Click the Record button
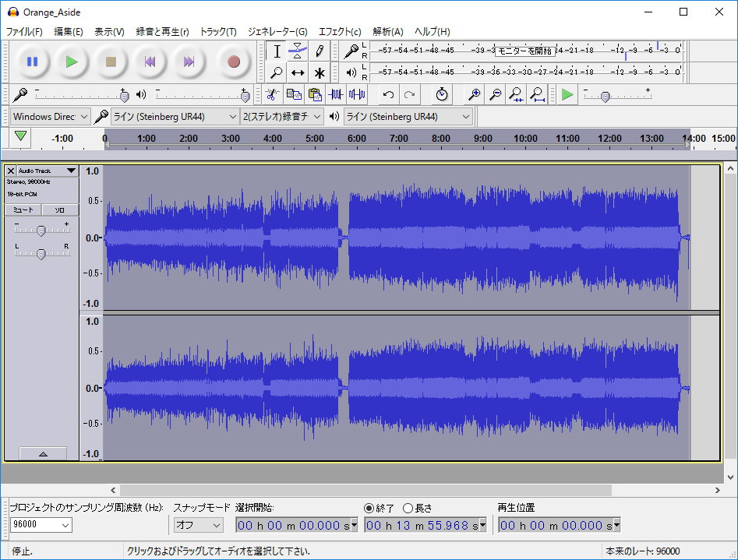This screenshot has height=560, width=738. [233, 62]
